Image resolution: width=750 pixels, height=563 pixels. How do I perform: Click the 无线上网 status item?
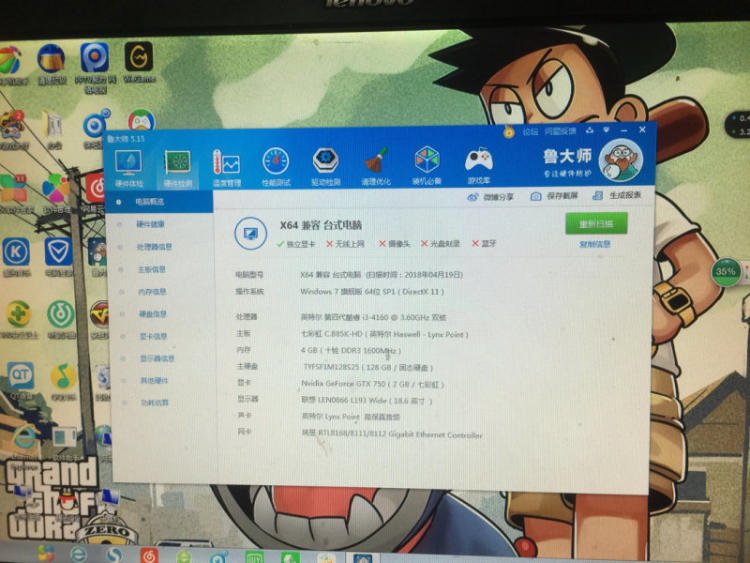345,244
